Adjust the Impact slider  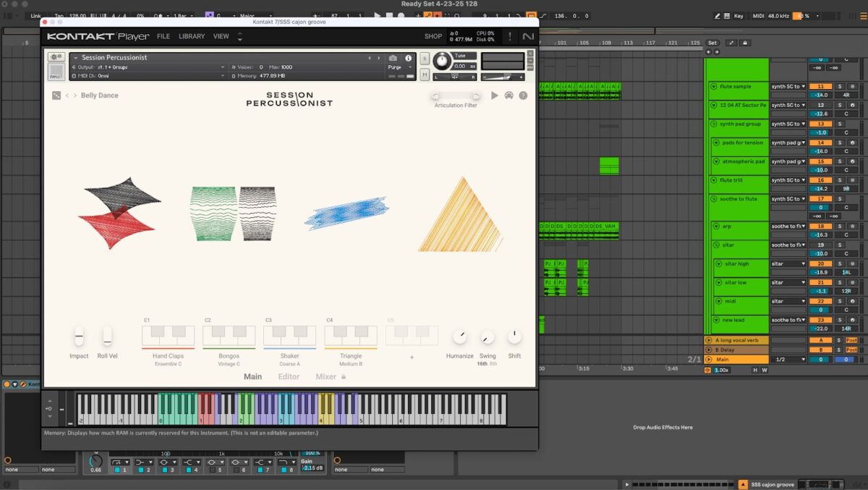tap(79, 336)
